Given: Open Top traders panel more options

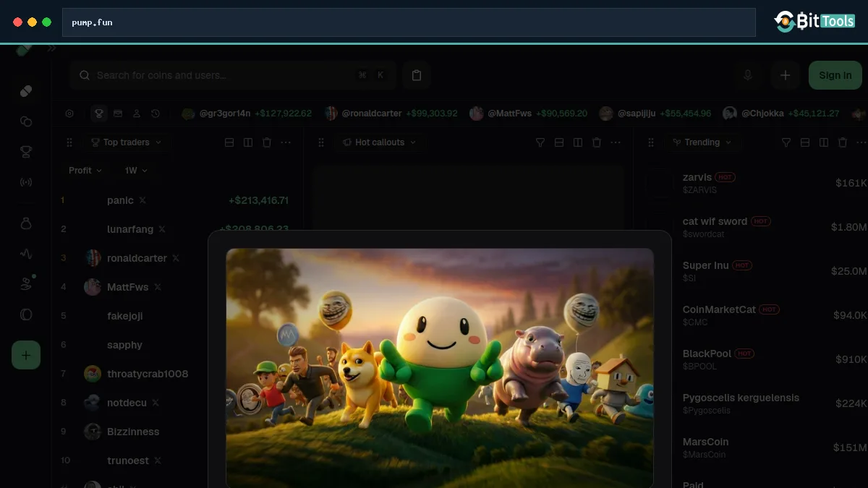Looking at the screenshot, I should tap(286, 142).
